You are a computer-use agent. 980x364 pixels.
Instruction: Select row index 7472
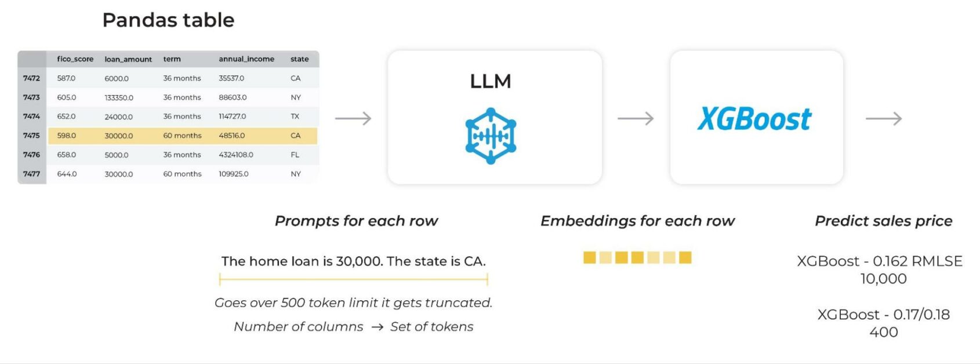tap(32, 78)
